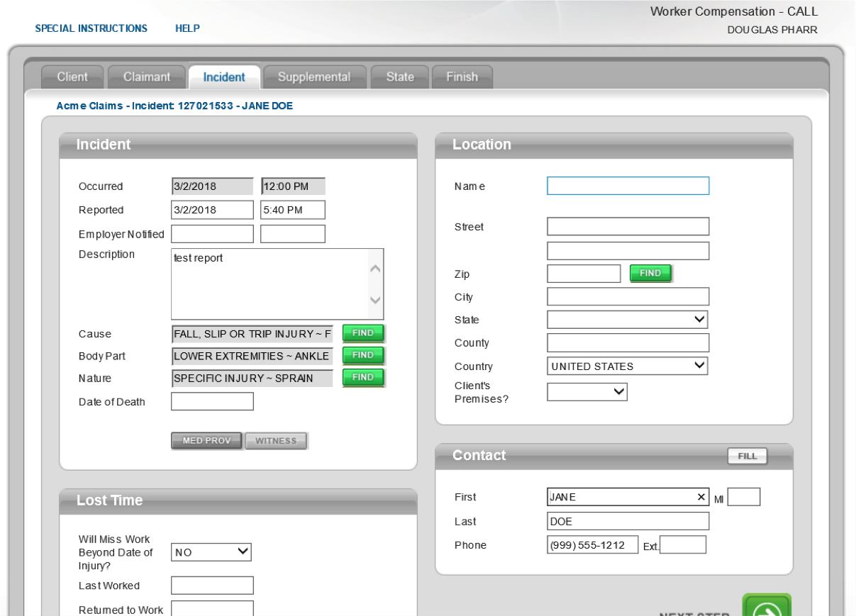Click the Description scroll down arrow

click(374, 301)
